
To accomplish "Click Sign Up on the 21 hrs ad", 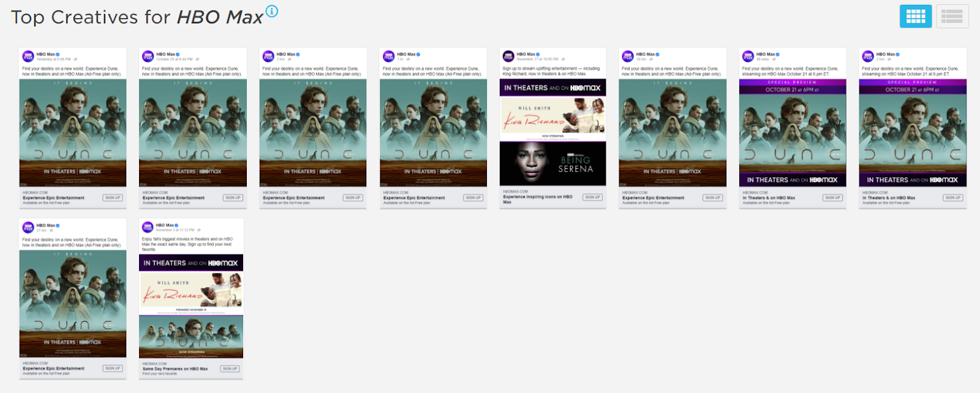I will [113, 368].
